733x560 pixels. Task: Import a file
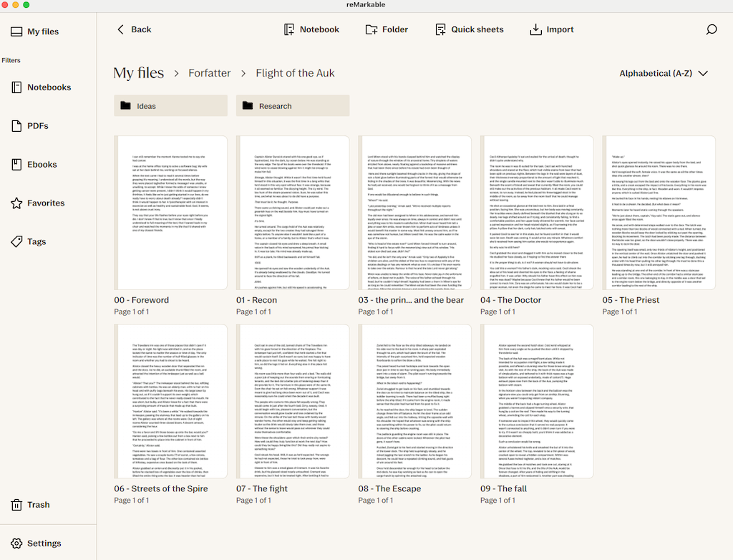(551, 29)
